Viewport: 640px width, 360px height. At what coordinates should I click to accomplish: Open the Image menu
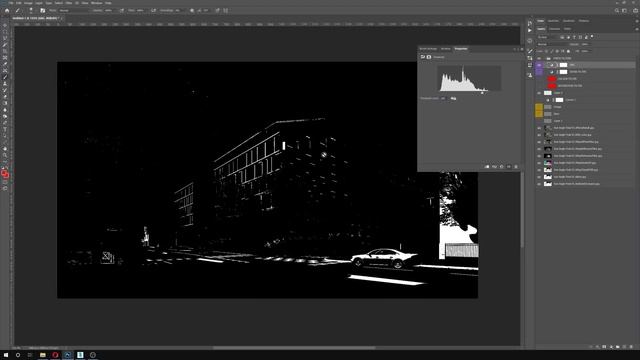coord(28,3)
